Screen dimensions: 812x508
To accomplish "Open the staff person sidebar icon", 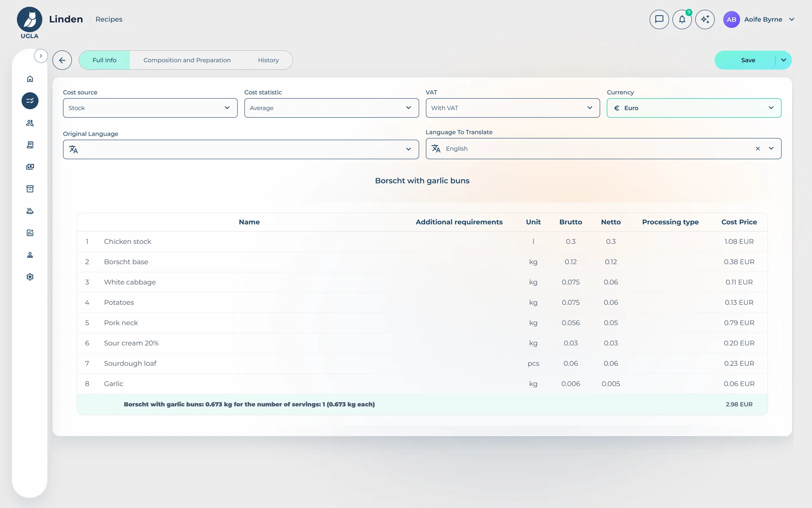I will pyautogui.click(x=30, y=255).
